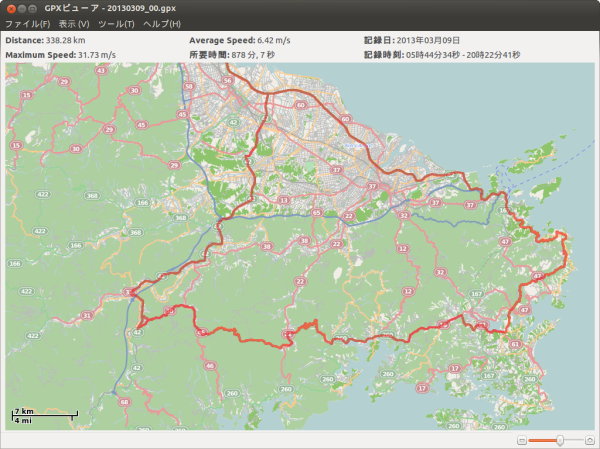The width and height of the screenshot is (600, 449).
Task: Click route 167 shield on the map
Action: click(x=476, y=295)
